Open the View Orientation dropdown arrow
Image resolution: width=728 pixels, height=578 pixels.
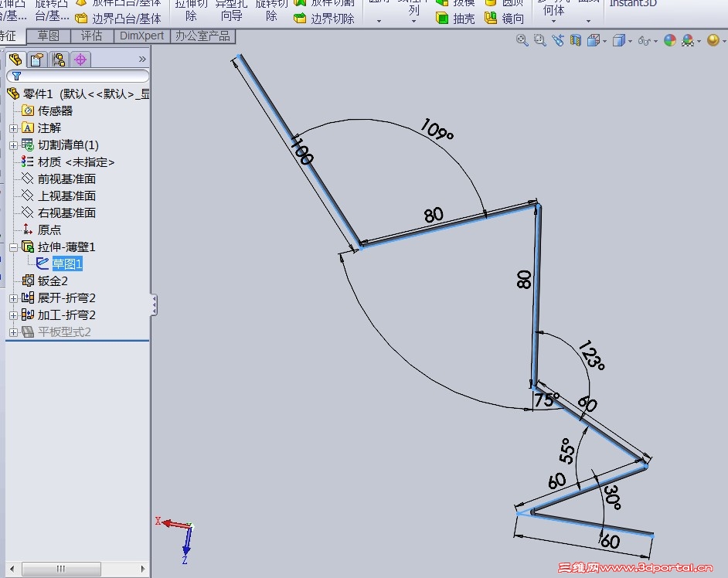click(x=604, y=41)
